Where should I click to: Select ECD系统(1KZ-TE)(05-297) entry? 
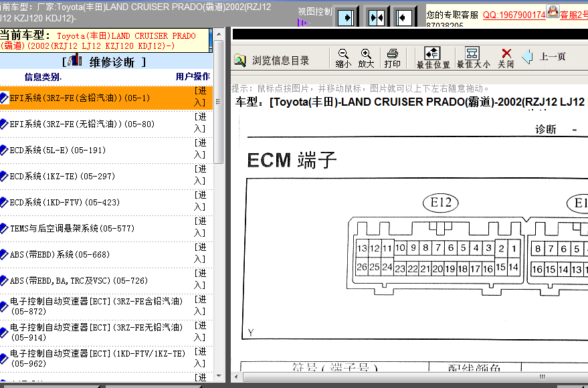click(x=62, y=176)
